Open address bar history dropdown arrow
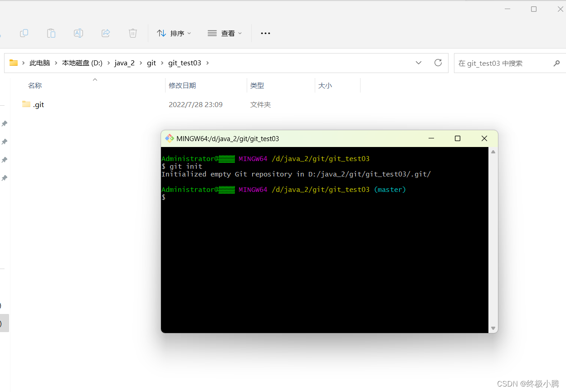 [419, 63]
